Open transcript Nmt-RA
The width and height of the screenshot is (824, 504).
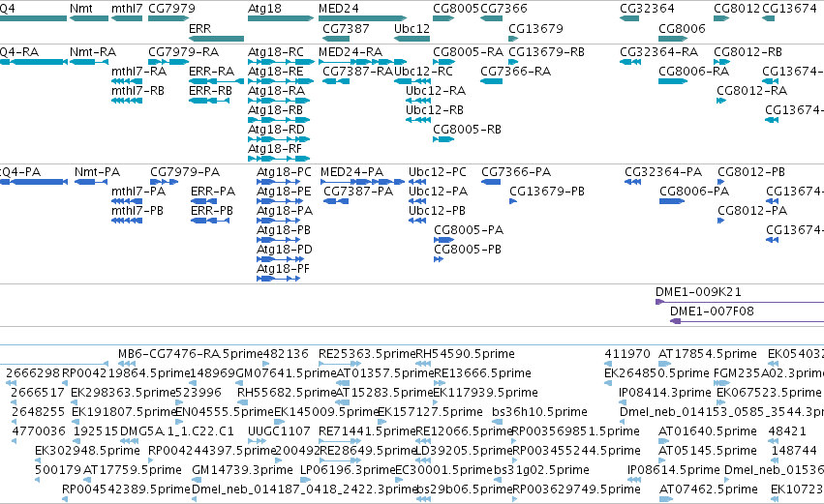[x=89, y=62]
